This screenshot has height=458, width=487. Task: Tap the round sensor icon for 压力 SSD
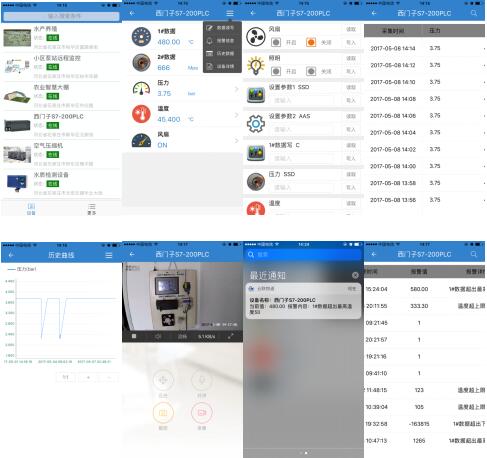pos(256,182)
